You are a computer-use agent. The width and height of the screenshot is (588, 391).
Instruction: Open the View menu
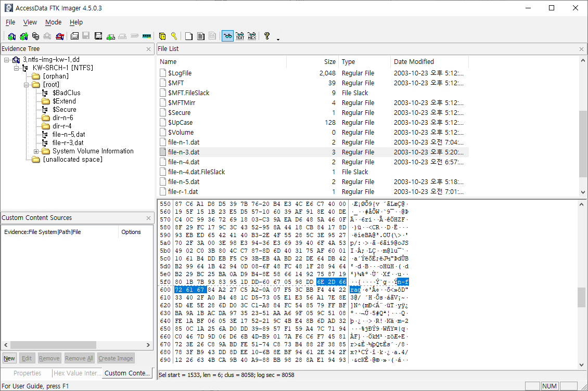(30, 22)
